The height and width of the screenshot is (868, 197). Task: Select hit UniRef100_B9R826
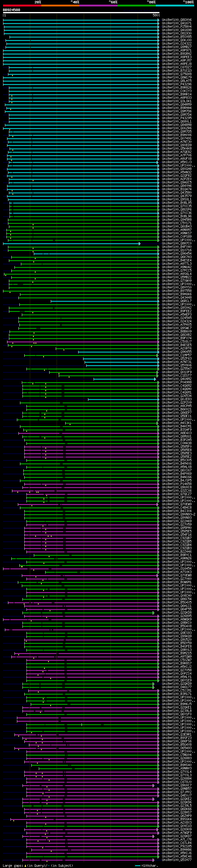coord(176,88)
